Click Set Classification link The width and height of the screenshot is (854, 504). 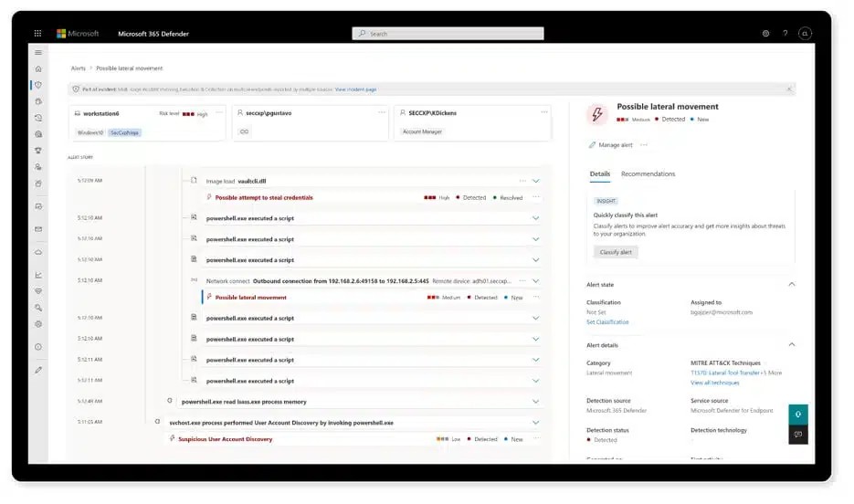607,322
